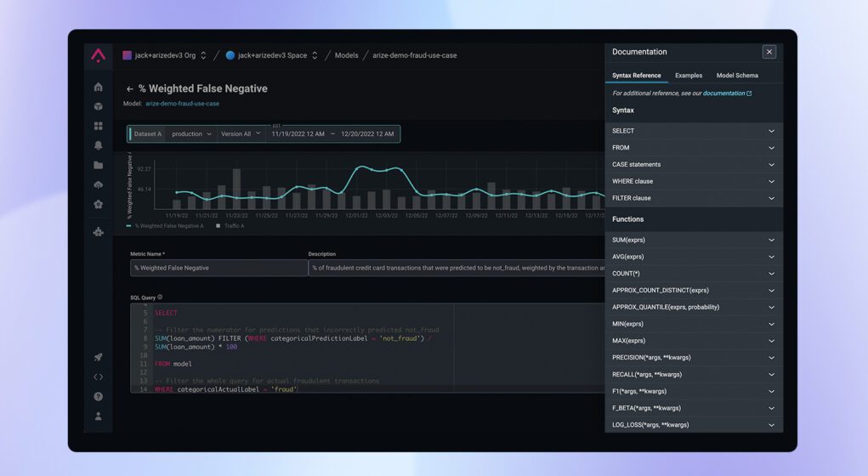
Task: Expand the CASE statements syntax section
Action: (694, 164)
